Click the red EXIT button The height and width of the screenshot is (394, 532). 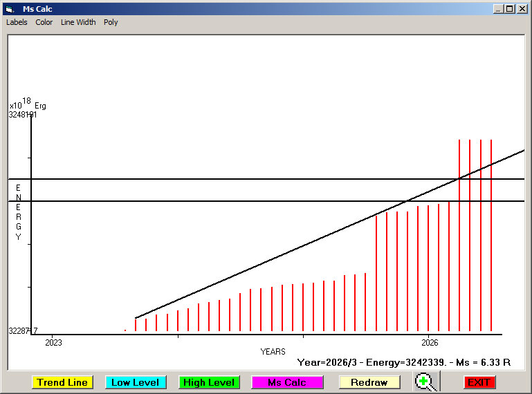click(x=479, y=382)
